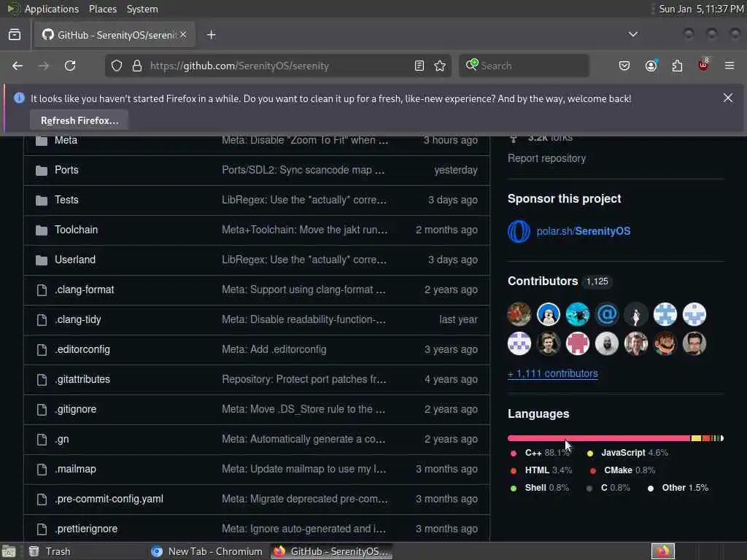The image size is (747, 560).
Task: Open the Firefox View icon left of tabs
Action: pyautogui.click(x=15, y=35)
